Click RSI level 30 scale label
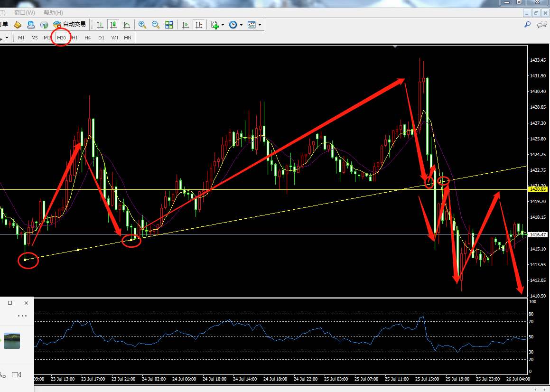Screen dimensions: 550x392 tap(531, 352)
